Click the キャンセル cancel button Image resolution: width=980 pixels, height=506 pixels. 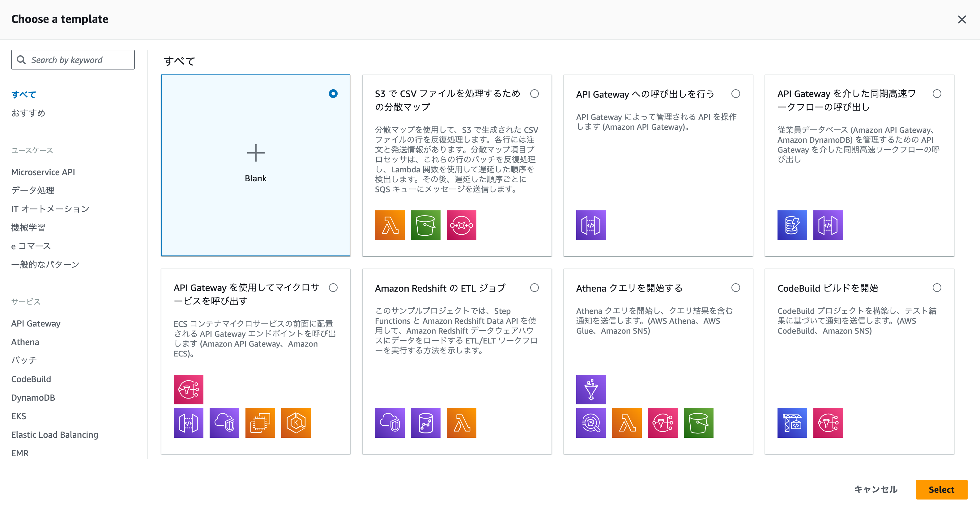876,489
